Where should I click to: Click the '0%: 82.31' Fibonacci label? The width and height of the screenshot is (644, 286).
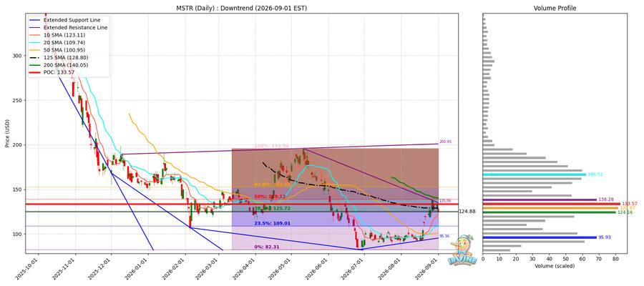(268, 247)
